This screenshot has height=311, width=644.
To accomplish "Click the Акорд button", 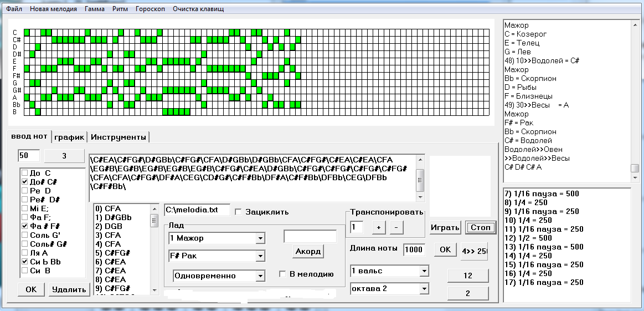I will (308, 251).
